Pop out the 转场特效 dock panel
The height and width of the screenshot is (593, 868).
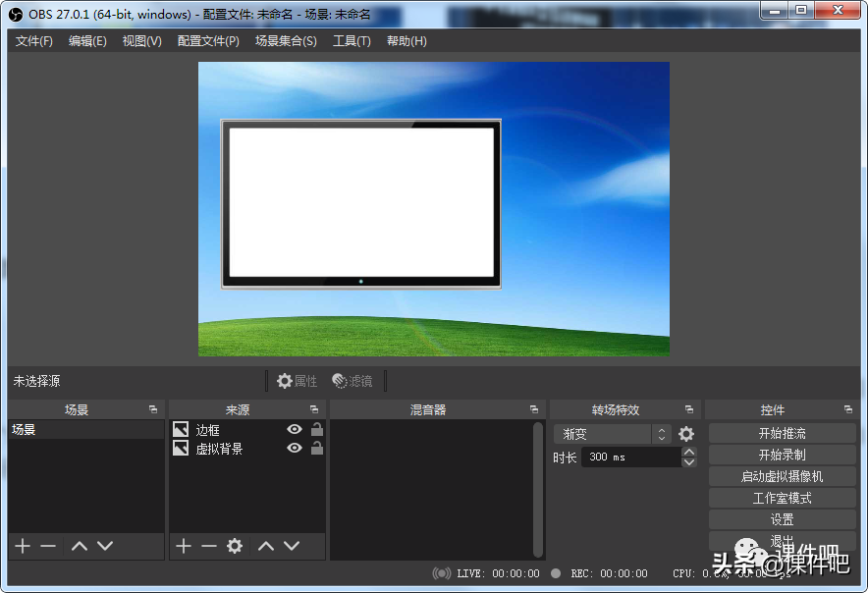coord(689,409)
